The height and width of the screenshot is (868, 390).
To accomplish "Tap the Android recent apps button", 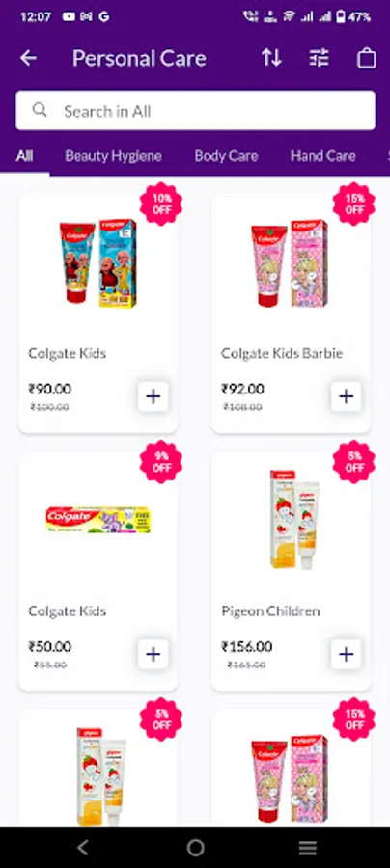I will (307, 847).
